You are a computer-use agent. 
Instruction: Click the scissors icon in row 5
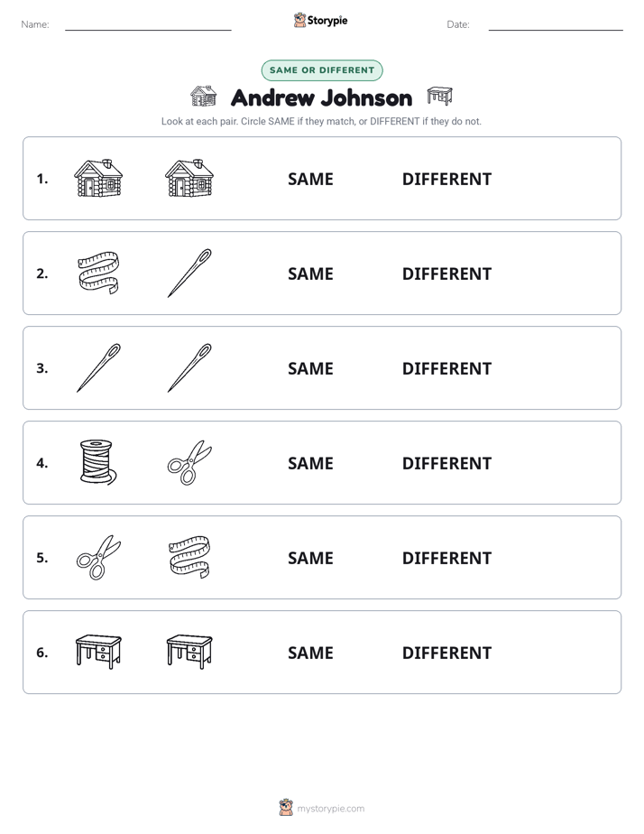coord(98,557)
